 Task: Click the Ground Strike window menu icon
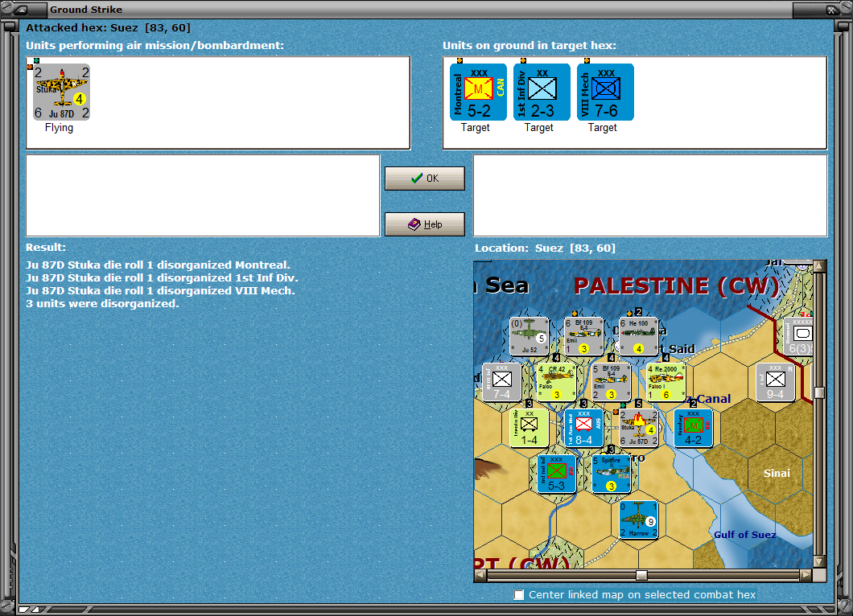click(x=23, y=9)
